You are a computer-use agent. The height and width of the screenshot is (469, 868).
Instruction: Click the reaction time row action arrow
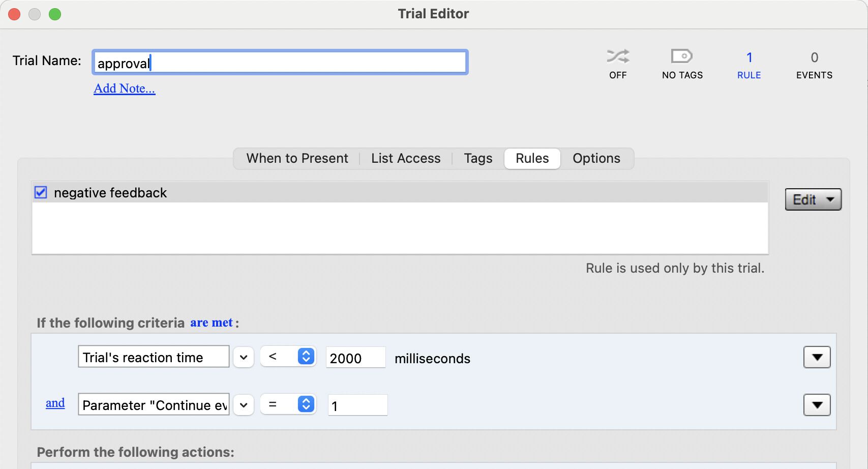pyautogui.click(x=817, y=357)
